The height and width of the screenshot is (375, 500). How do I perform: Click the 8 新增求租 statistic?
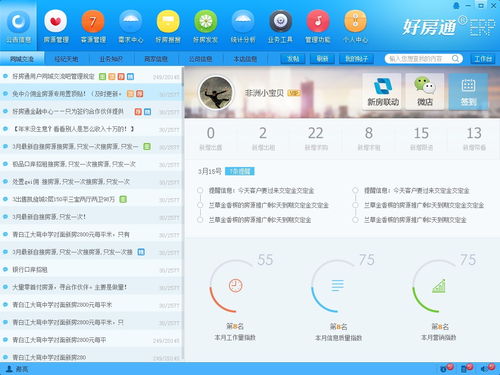[x=369, y=139]
